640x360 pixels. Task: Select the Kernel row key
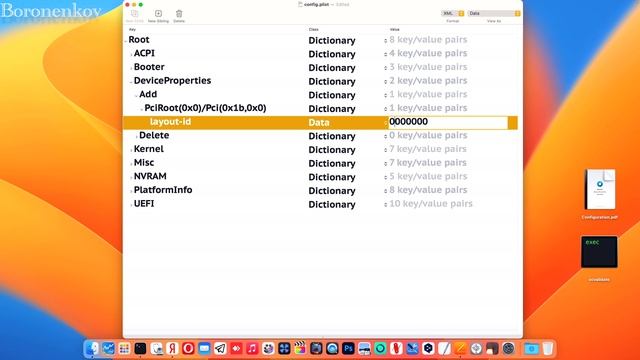pos(149,149)
